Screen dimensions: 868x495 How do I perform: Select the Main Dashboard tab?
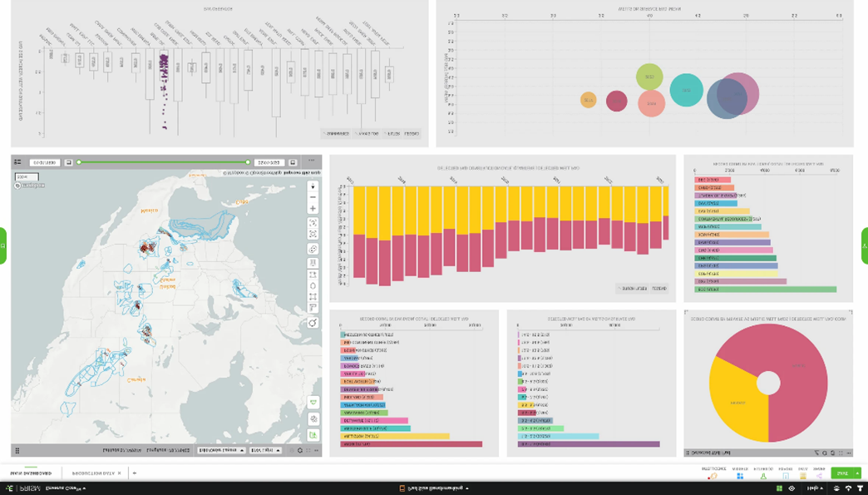(x=31, y=473)
